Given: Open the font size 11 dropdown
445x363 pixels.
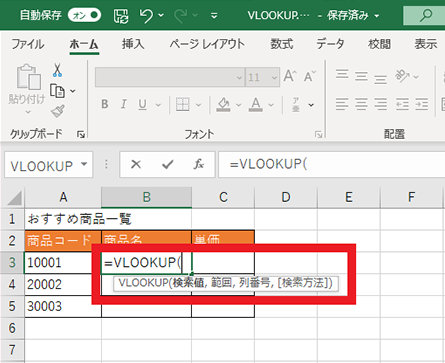Looking at the screenshot, I should click(274, 78).
